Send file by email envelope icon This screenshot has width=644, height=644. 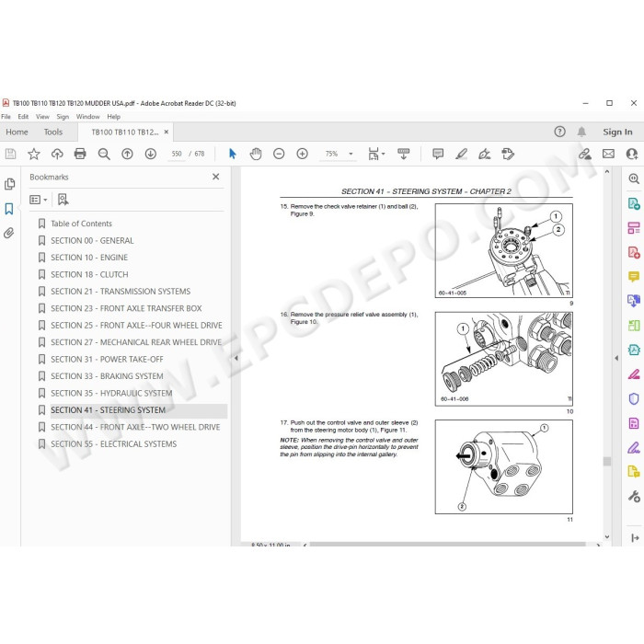[608, 154]
